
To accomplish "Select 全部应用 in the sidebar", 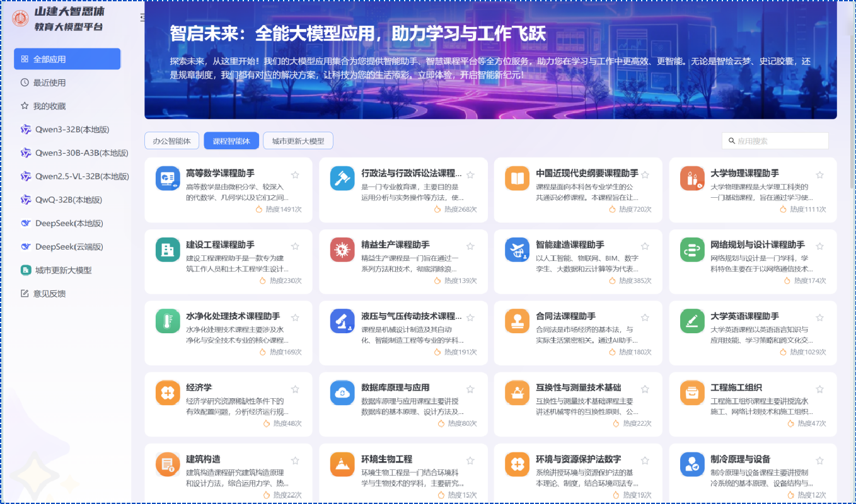I will 67,59.
